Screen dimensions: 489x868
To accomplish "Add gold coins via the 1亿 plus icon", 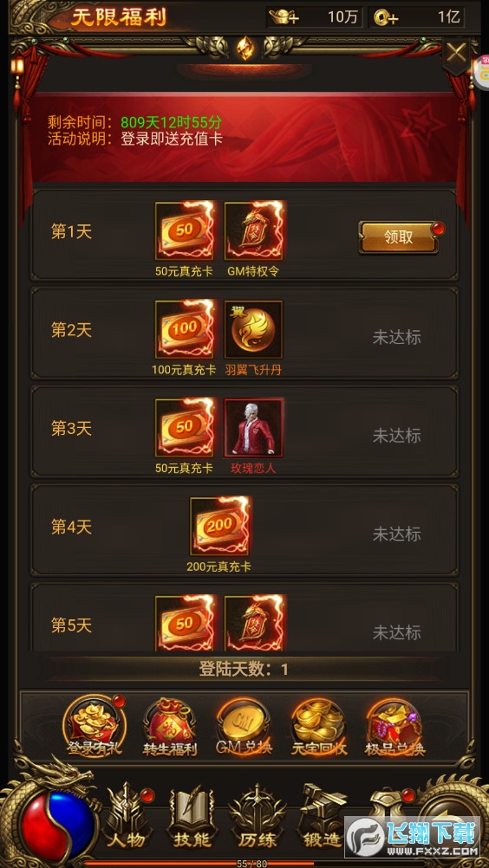I will click(386, 17).
